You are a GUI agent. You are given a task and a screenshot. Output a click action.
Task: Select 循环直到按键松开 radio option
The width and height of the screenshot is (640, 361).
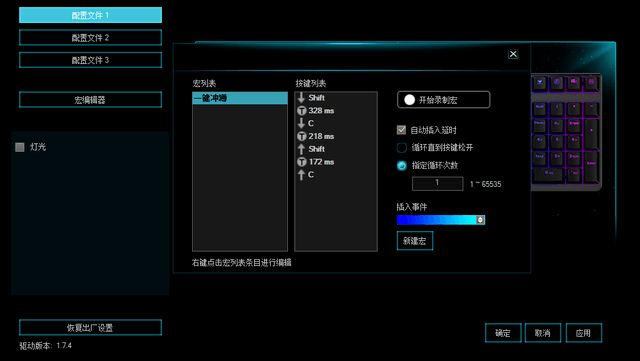pyautogui.click(x=402, y=147)
